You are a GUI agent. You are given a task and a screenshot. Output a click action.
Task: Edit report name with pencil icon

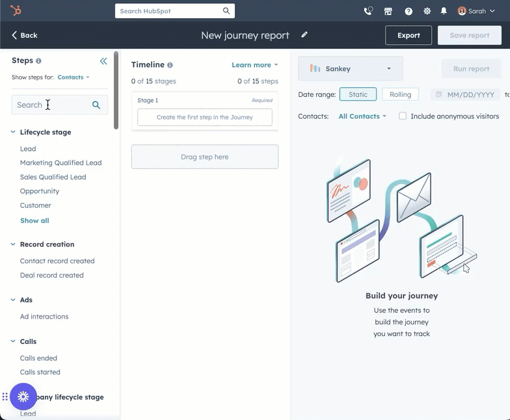tap(304, 35)
